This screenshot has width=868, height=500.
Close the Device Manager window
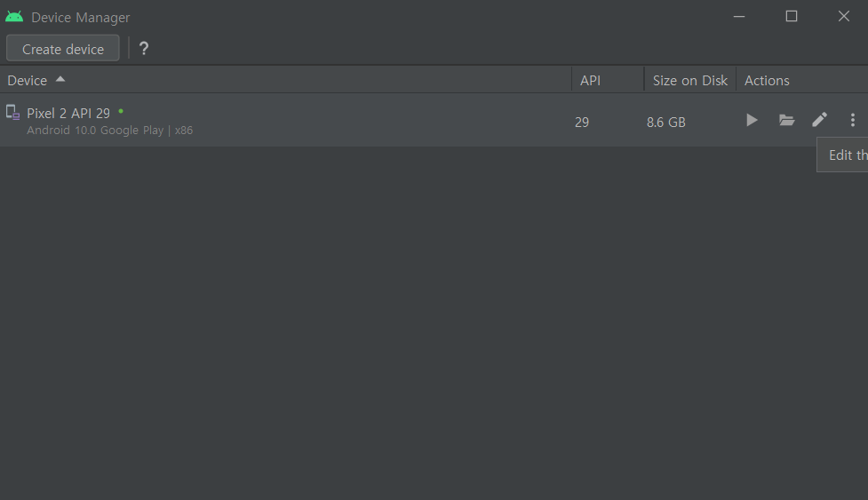tap(844, 17)
